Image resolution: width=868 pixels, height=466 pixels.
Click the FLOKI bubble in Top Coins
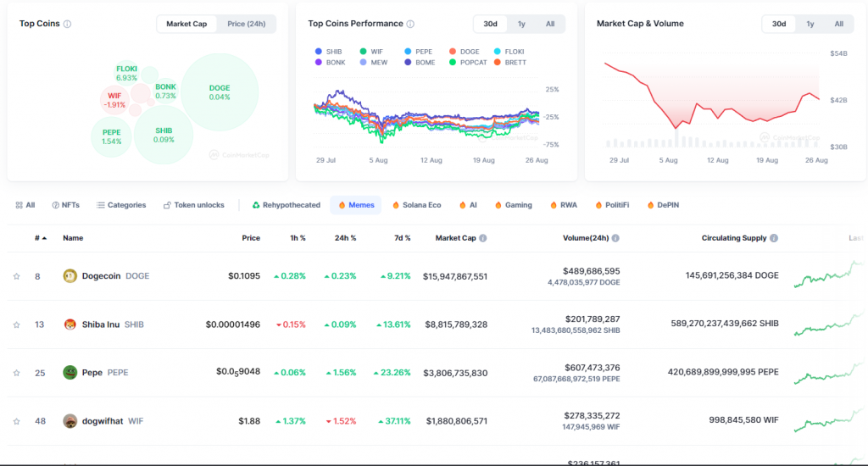tap(127, 73)
